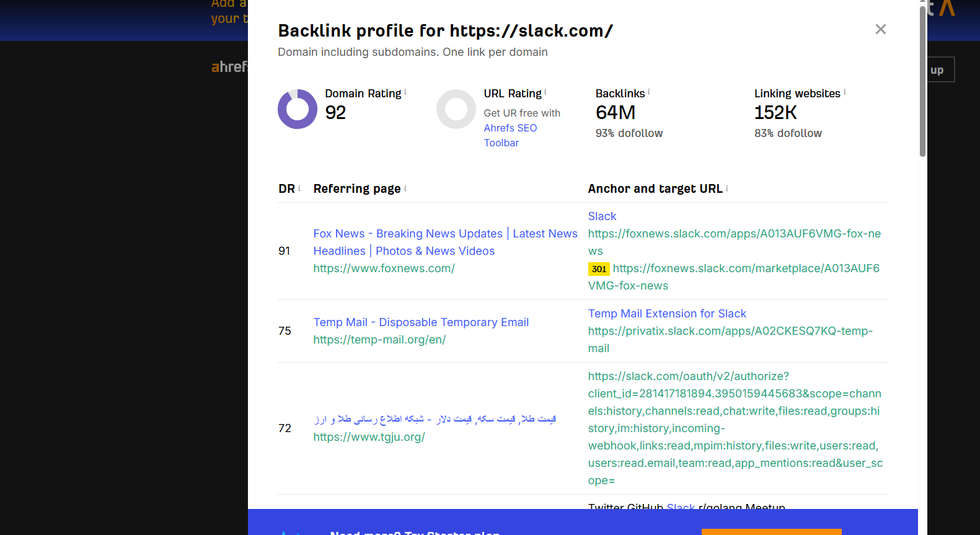Image resolution: width=980 pixels, height=535 pixels.
Task: Click the ahrefs logo behind dialog
Action: (229, 67)
